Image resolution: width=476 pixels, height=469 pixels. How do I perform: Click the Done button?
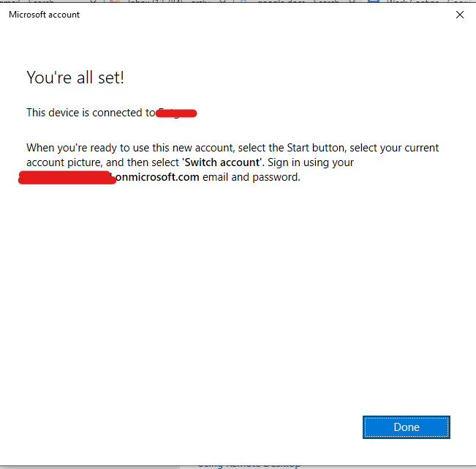pyautogui.click(x=407, y=427)
